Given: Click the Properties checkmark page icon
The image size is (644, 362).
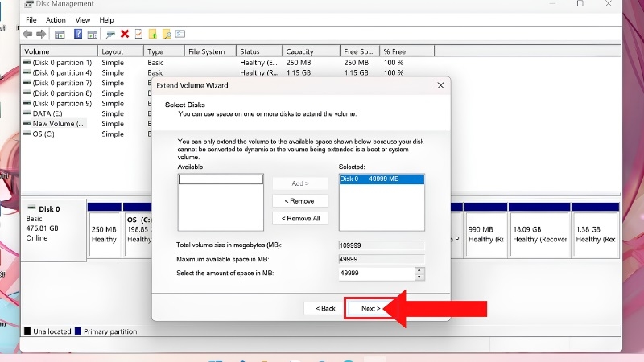Looking at the screenshot, I should pyautogui.click(x=138, y=34).
